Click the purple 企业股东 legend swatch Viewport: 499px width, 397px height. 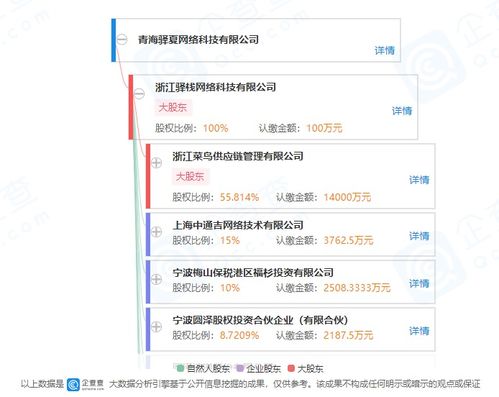[x=240, y=368]
